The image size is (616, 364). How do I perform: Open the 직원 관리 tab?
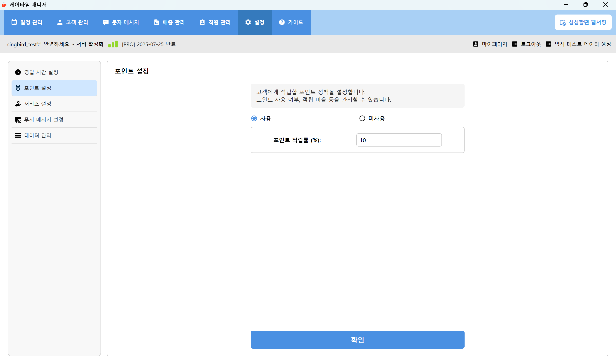coord(215,22)
